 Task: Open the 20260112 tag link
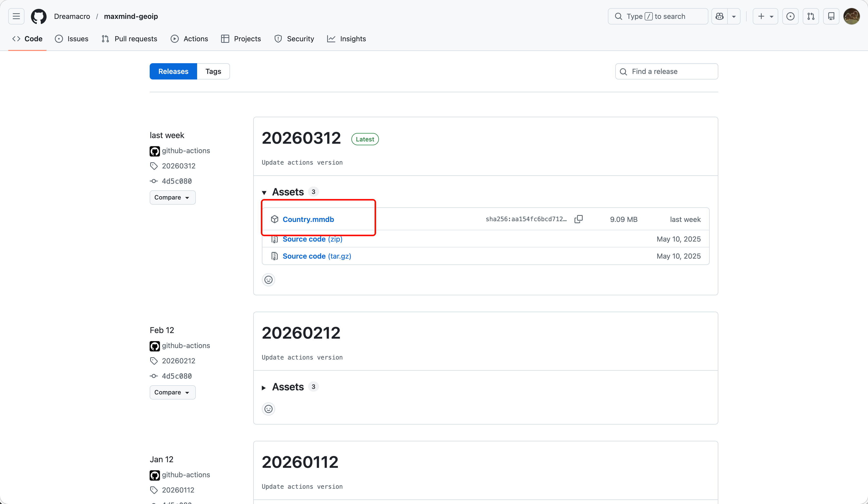pos(178,490)
